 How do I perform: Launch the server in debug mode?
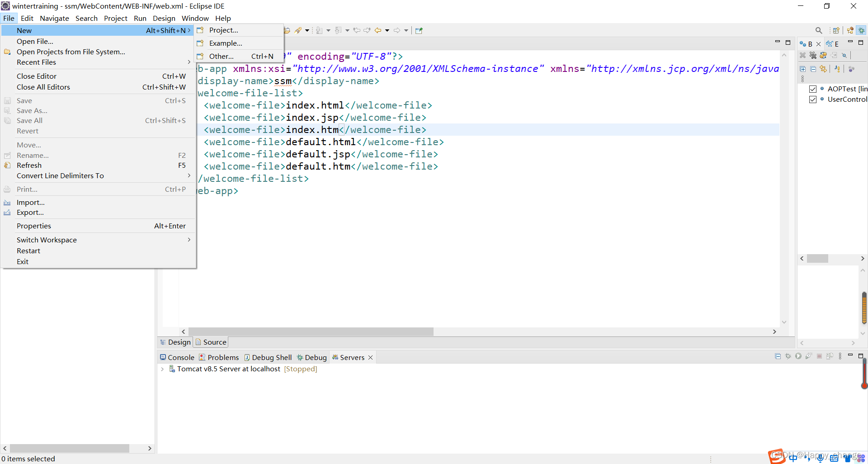click(788, 356)
